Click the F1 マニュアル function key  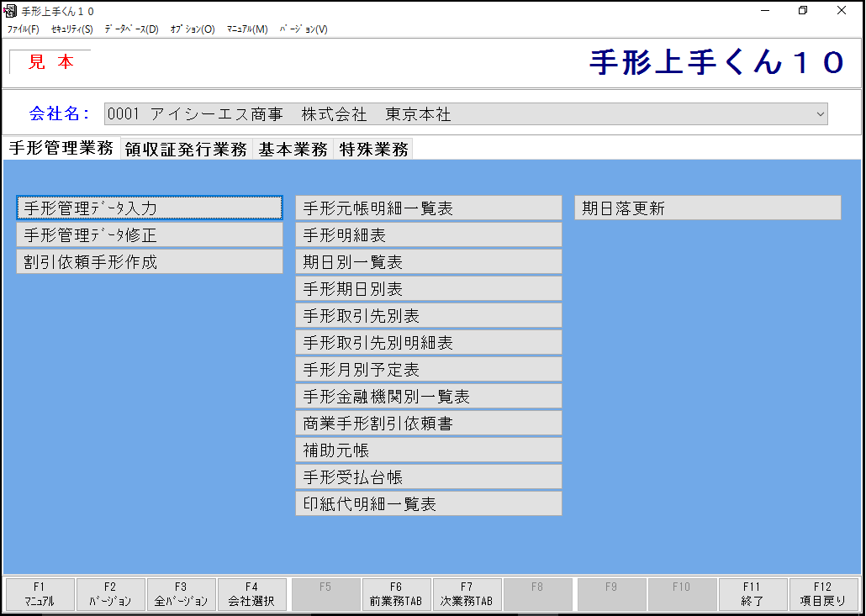coord(40,594)
